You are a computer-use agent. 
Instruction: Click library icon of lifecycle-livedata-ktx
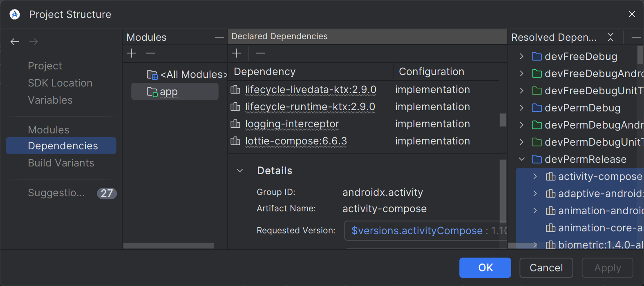235,89
